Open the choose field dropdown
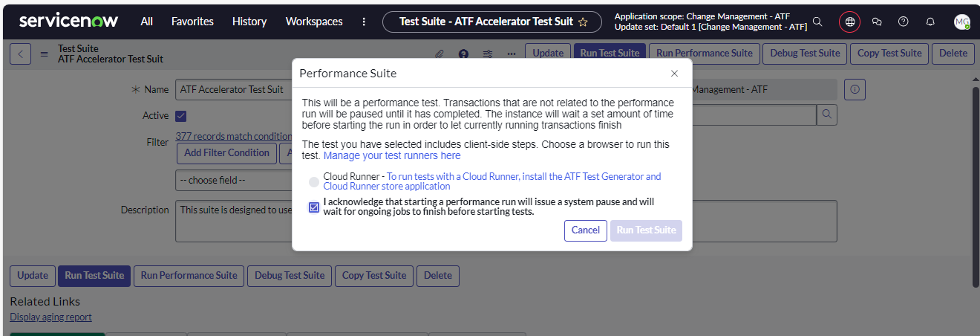The image size is (980, 336). (x=234, y=180)
